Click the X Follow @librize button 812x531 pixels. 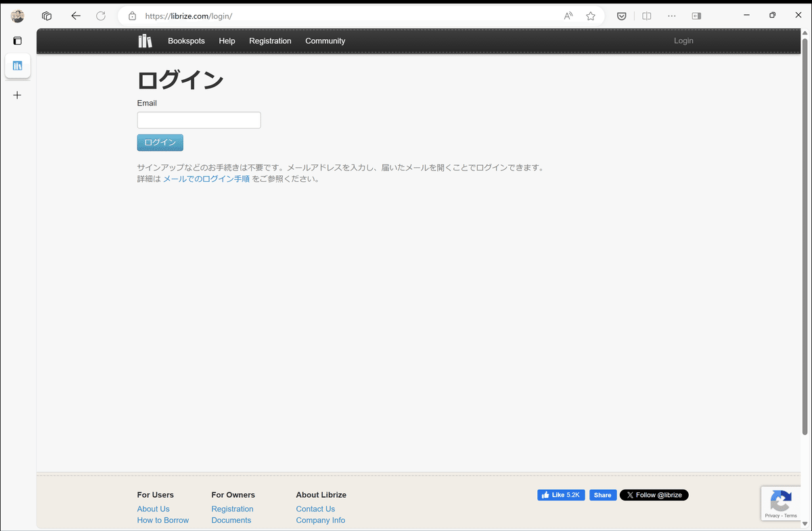point(654,495)
